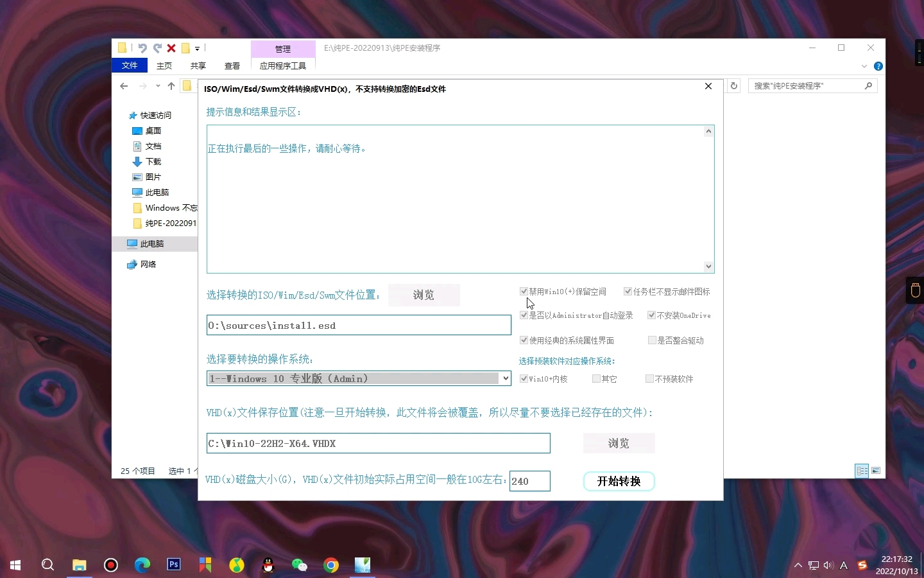The image size is (924, 578).
Task: Close the ISO/Wim/Esd conversion dialog
Action: click(708, 86)
